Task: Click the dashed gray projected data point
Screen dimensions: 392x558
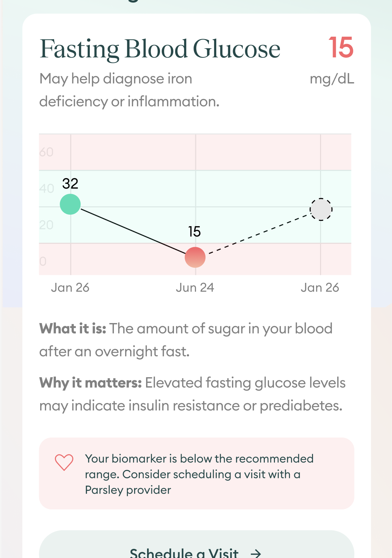Action: point(321,209)
